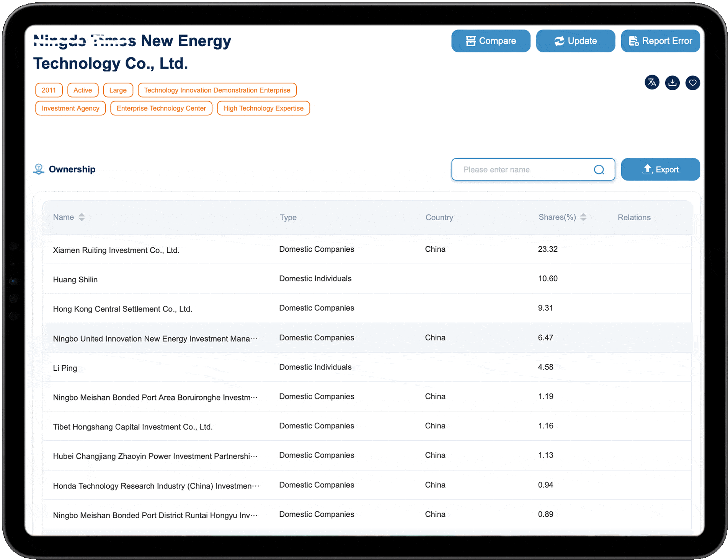The width and height of the screenshot is (728, 560).
Task: Export the ownership table
Action: pyautogui.click(x=660, y=169)
